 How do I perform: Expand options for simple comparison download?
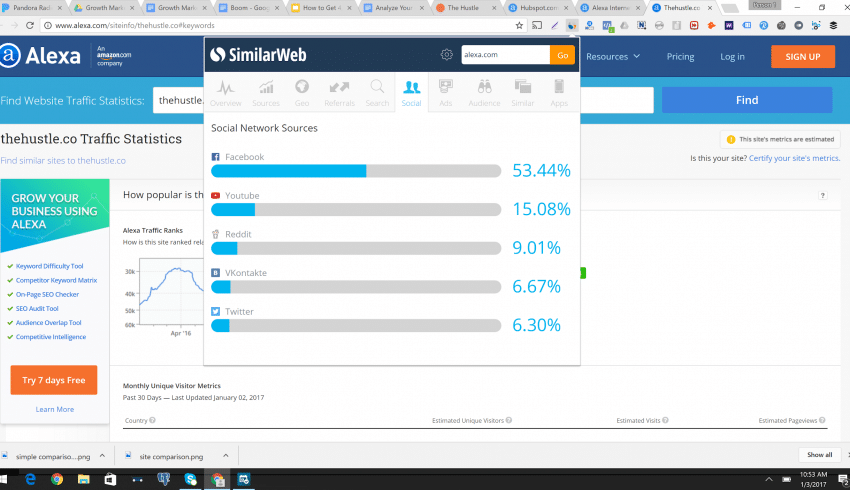[102, 456]
